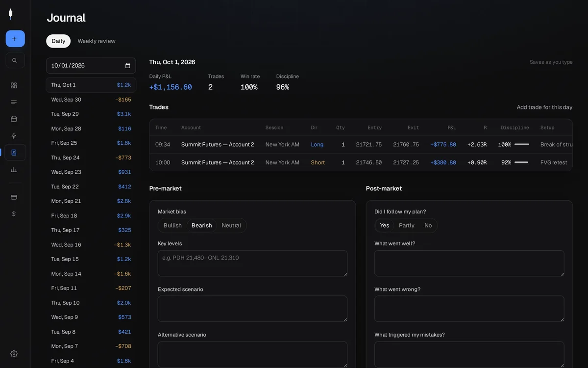The height and width of the screenshot is (368, 588).
Task: Select Fri, Sep 4 journal day
Action: pyautogui.click(x=91, y=361)
